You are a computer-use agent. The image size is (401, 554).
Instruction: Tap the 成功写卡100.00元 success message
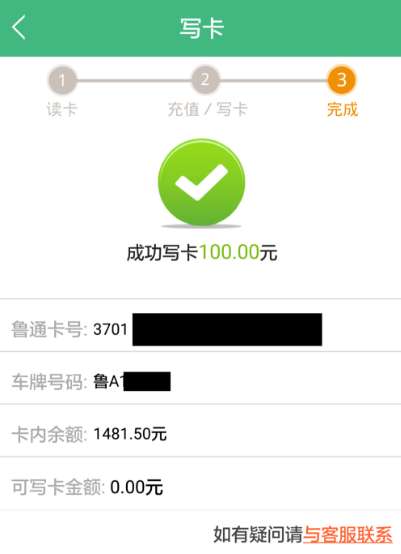click(202, 253)
